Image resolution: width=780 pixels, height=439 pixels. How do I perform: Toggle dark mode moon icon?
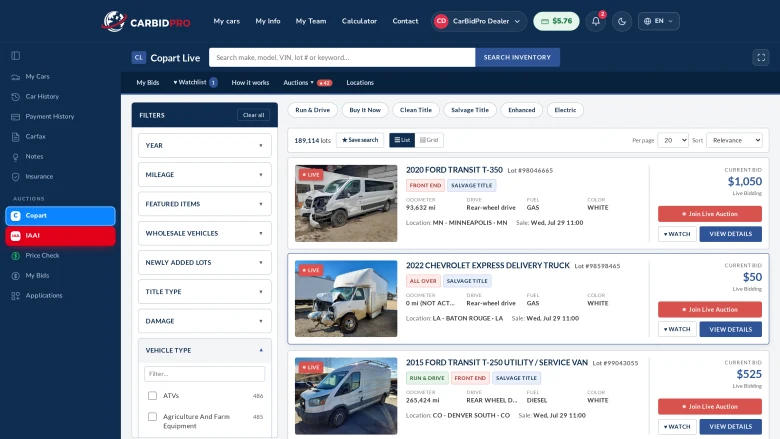point(622,21)
